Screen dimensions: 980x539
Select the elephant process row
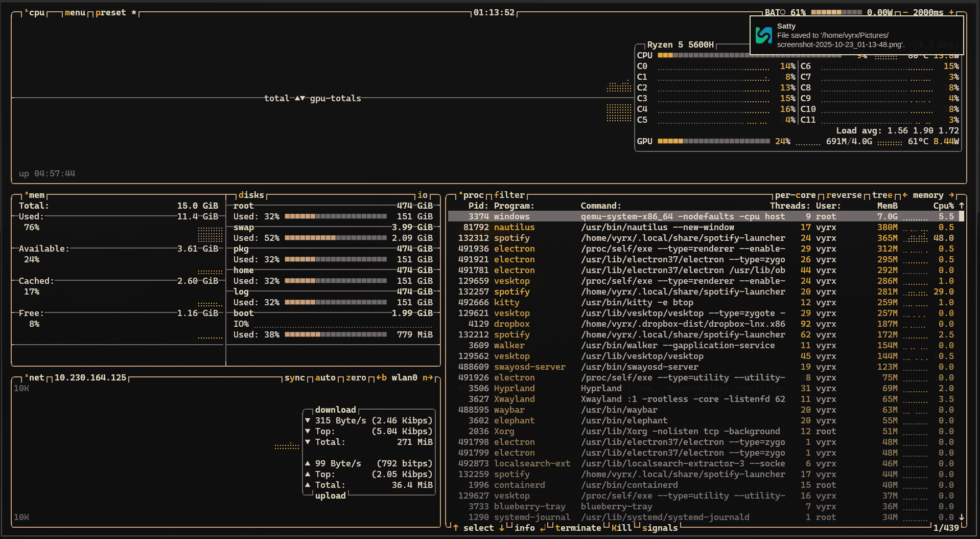click(x=703, y=421)
